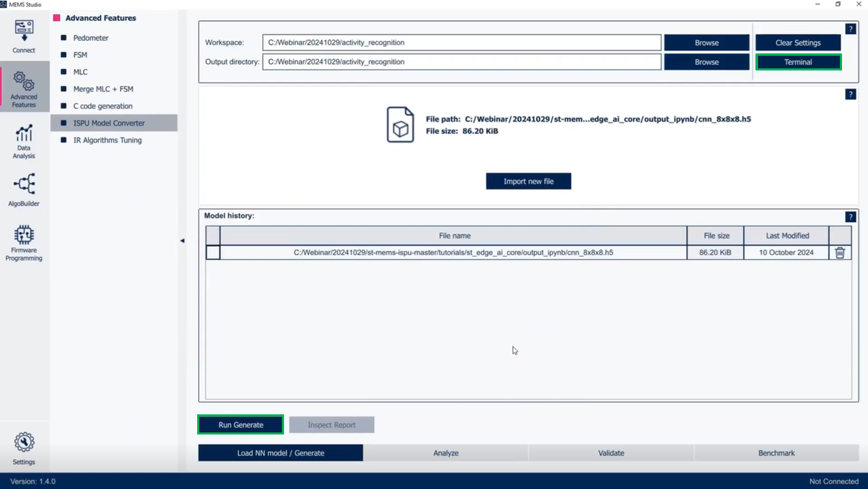Image resolution: width=868 pixels, height=489 pixels.
Task: Expand the ISPU Model Converter entry
Action: click(109, 123)
